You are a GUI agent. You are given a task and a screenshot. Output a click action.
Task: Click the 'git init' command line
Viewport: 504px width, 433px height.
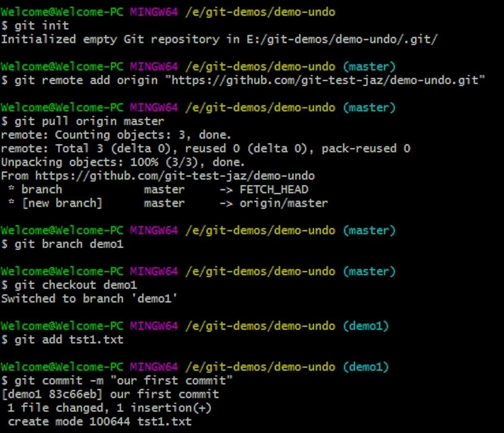click(35, 26)
